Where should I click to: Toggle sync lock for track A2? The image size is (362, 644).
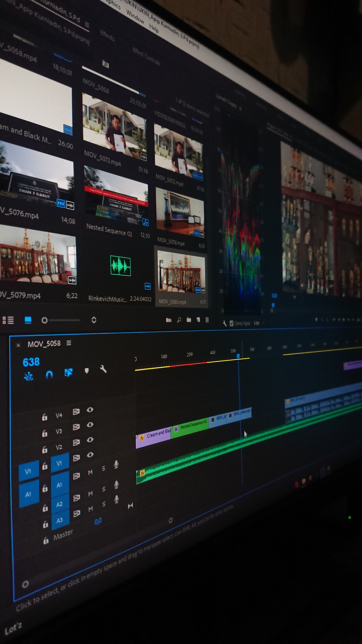[76, 498]
